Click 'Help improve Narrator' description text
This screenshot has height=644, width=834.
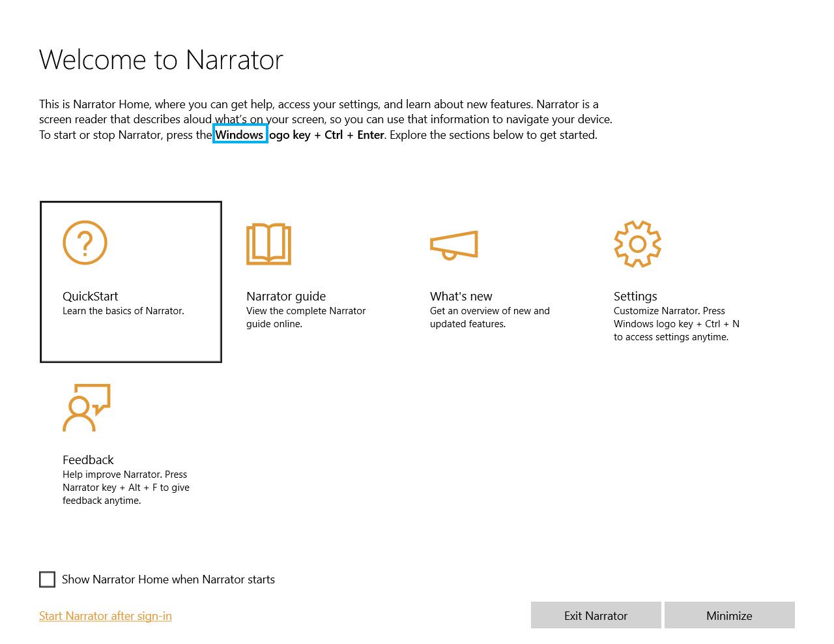[x=126, y=488]
